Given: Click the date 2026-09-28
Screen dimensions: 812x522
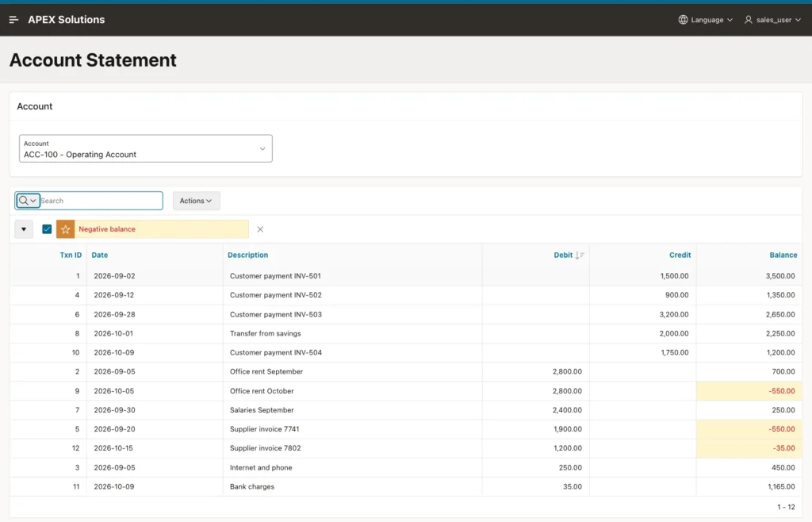Looking at the screenshot, I should [x=114, y=314].
